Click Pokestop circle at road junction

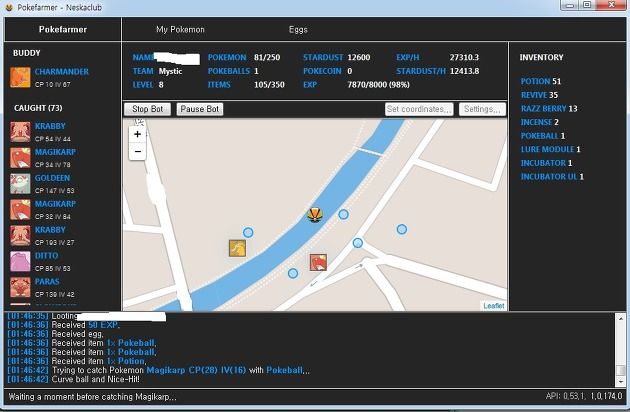point(358,243)
